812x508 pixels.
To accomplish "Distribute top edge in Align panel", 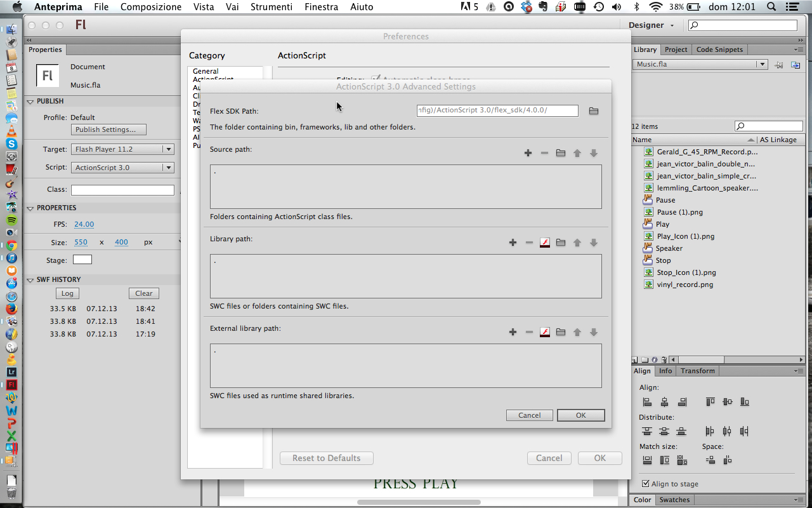I will click(x=647, y=431).
